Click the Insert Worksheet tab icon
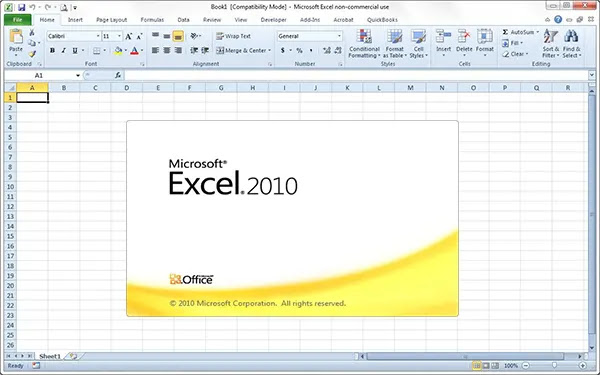The height and width of the screenshot is (375, 600). tap(73, 356)
